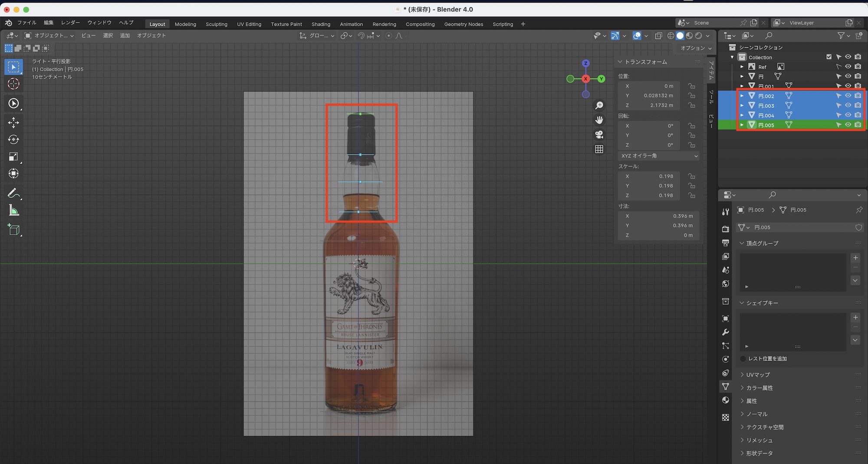Select the Measure ruler tool
The width and height of the screenshot is (868, 464).
(x=13, y=211)
